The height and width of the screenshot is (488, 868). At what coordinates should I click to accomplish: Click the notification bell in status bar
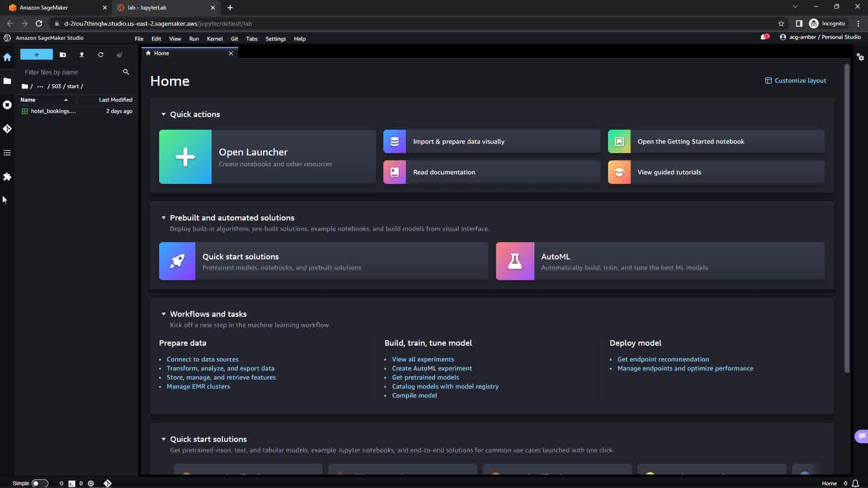point(855,483)
